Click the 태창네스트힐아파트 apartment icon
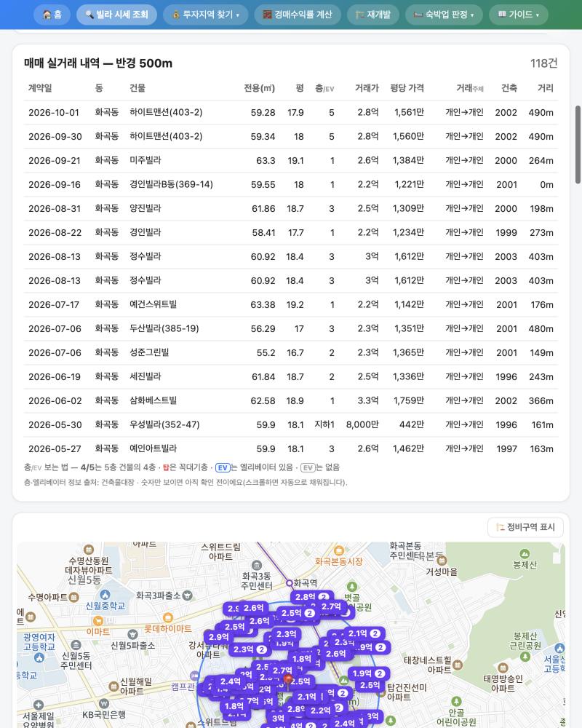 point(457,665)
